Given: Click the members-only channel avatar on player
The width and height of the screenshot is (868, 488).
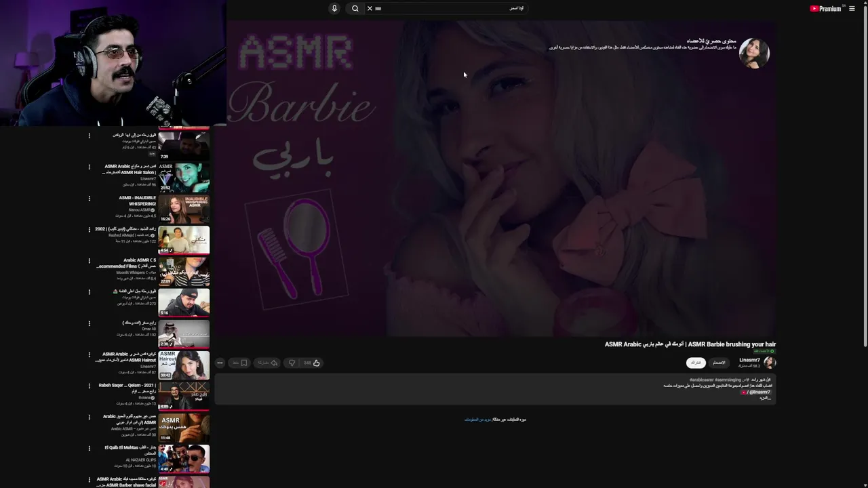Looking at the screenshot, I should coord(754,53).
